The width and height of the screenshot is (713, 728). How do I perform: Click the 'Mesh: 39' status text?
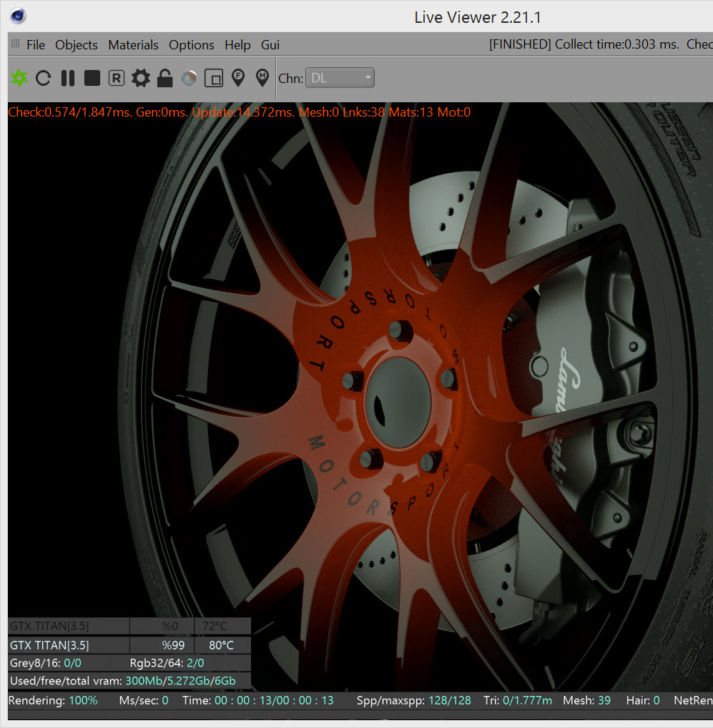click(586, 701)
